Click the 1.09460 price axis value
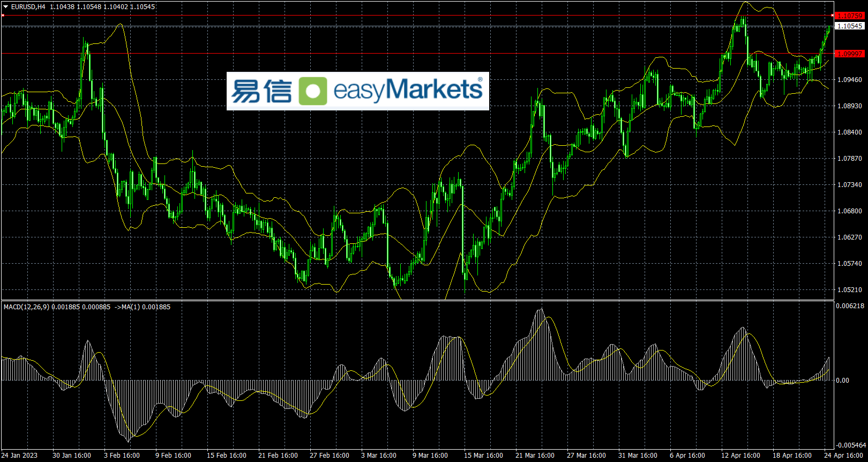868x462 pixels. pos(850,80)
